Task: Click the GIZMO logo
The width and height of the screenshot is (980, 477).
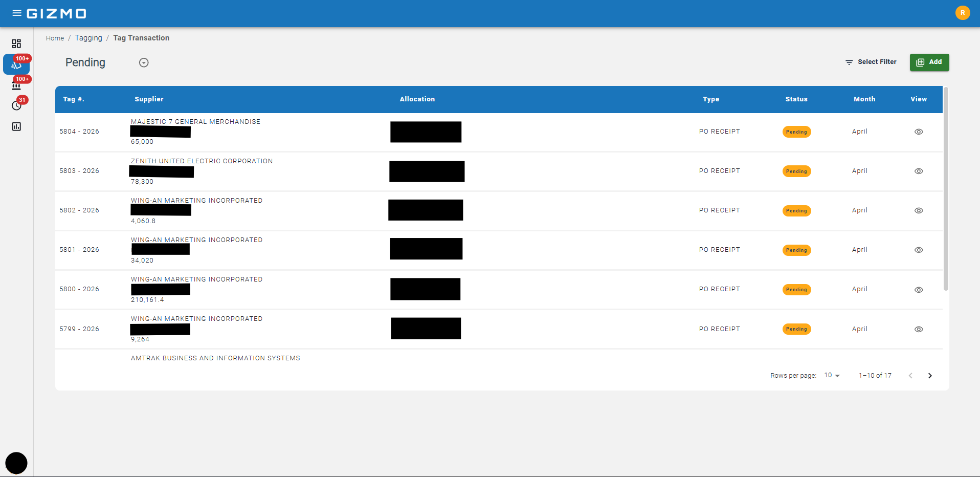Action: click(56, 13)
